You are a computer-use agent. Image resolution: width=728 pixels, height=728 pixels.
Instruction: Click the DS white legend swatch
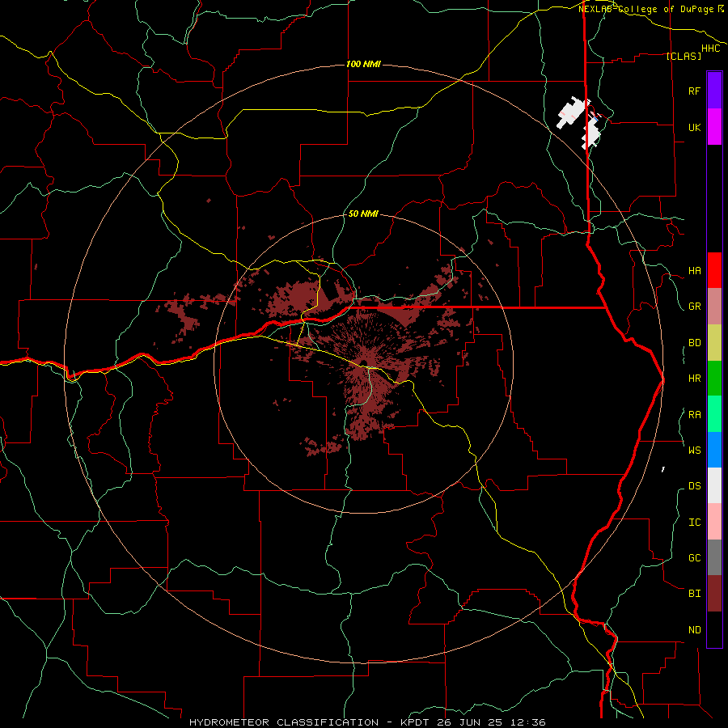tap(714, 485)
